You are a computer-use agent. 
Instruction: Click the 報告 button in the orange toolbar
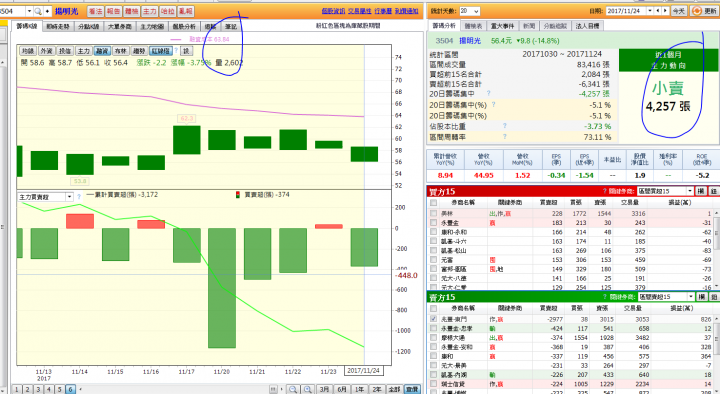[x=113, y=11]
